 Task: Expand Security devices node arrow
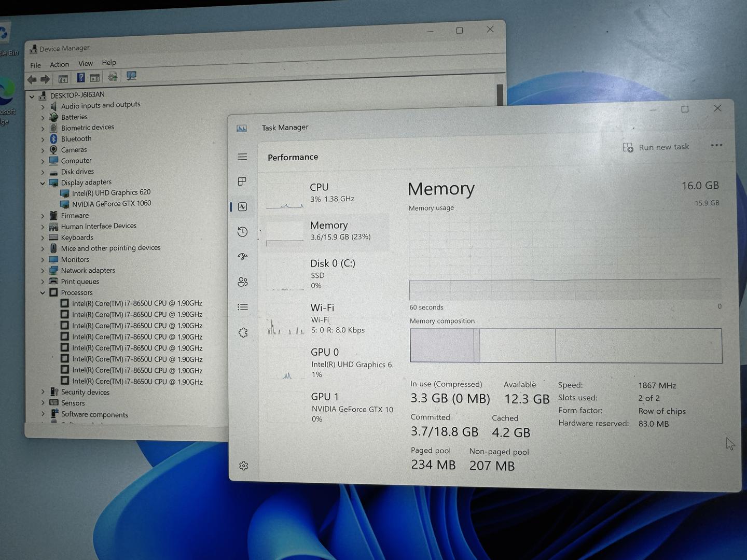click(x=43, y=392)
